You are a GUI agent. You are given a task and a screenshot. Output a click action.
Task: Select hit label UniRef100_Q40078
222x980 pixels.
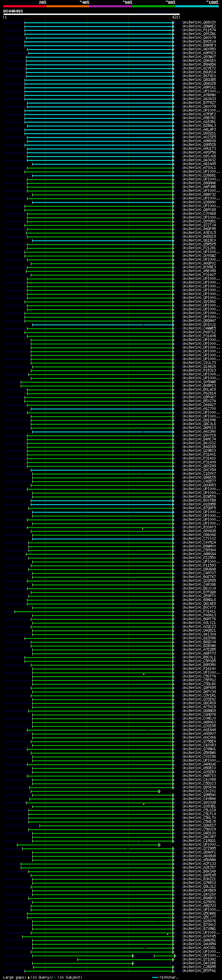(199, 106)
